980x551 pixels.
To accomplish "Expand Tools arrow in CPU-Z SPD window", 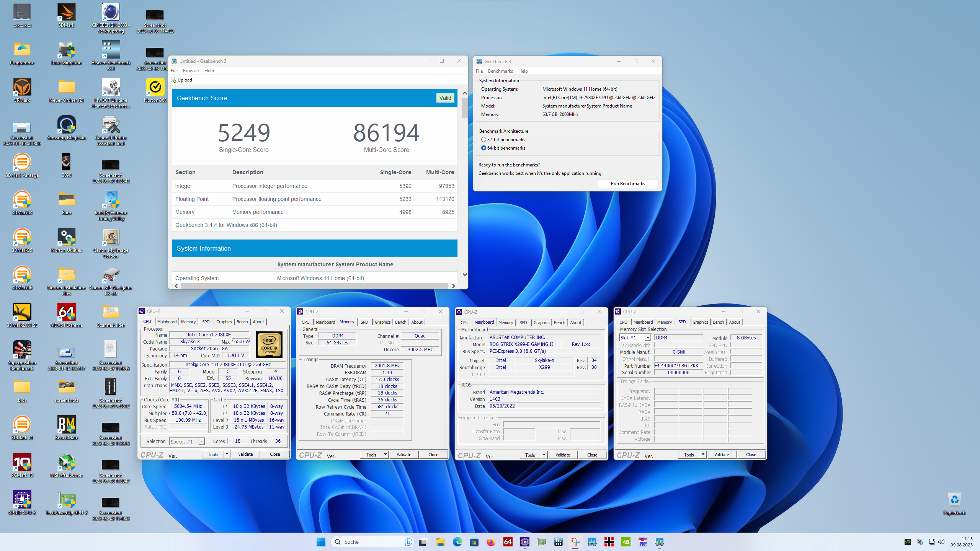I will [x=703, y=455].
